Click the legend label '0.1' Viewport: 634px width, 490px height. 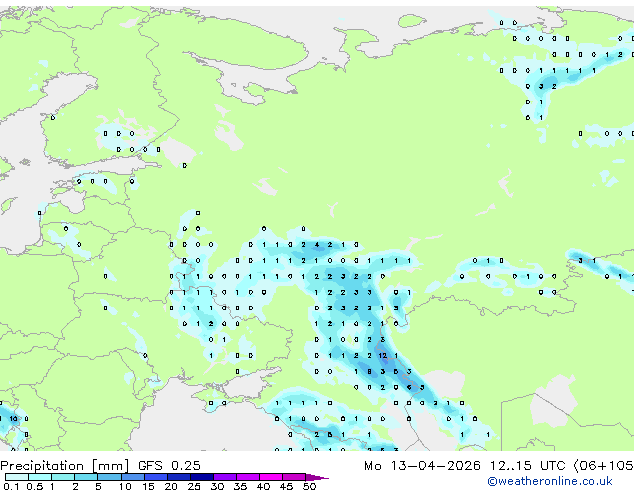[x=11, y=486]
